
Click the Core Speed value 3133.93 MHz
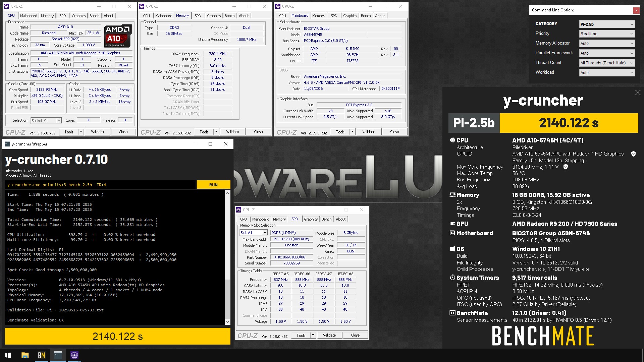47,90
